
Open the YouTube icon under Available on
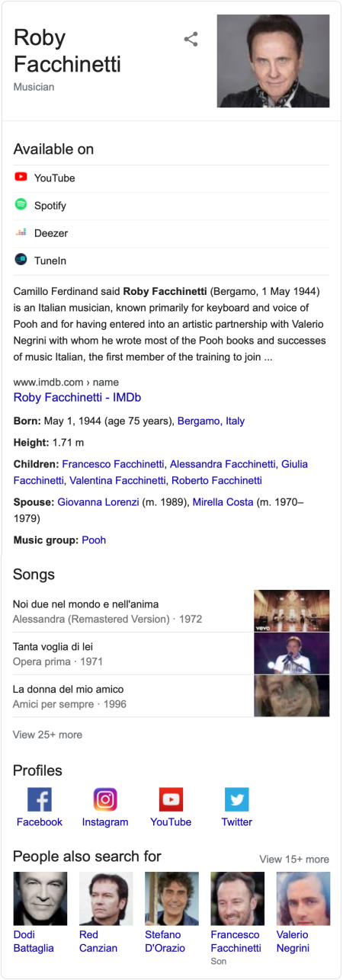click(21, 177)
